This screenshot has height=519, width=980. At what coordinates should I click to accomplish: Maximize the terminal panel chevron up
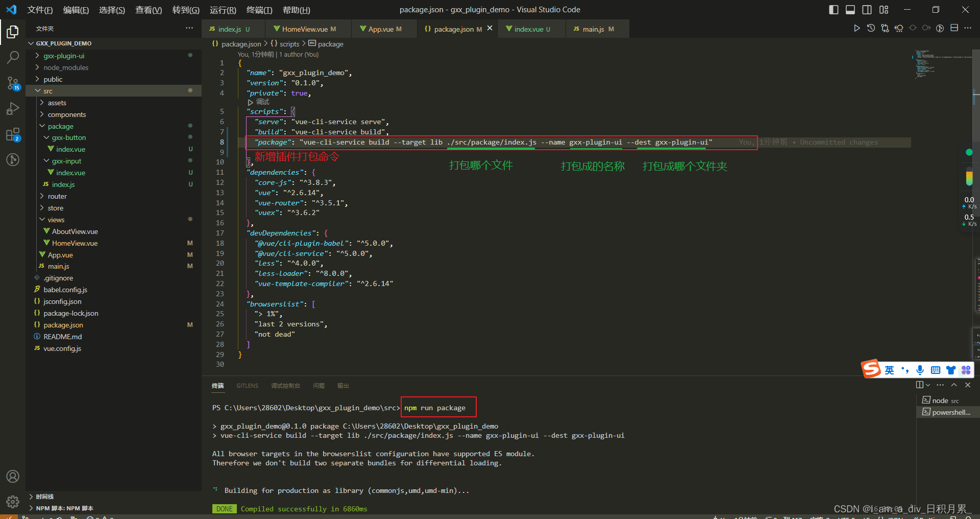coord(954,385)
